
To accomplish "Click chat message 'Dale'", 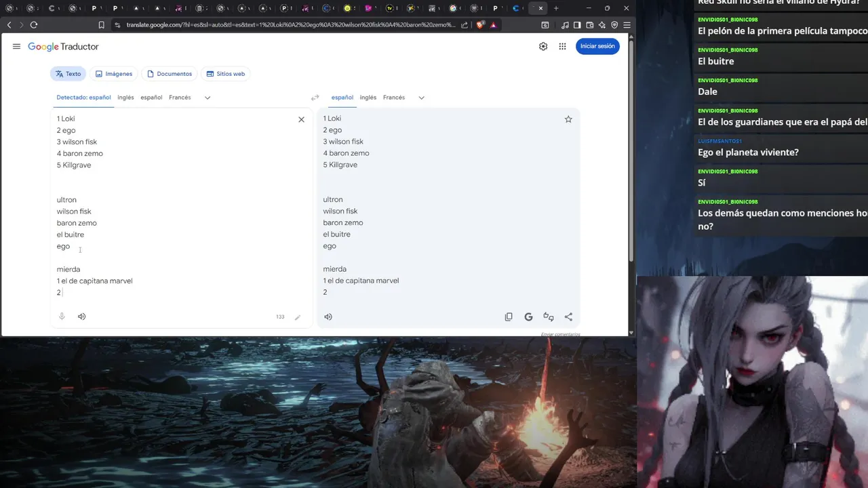I will (707, 91).
